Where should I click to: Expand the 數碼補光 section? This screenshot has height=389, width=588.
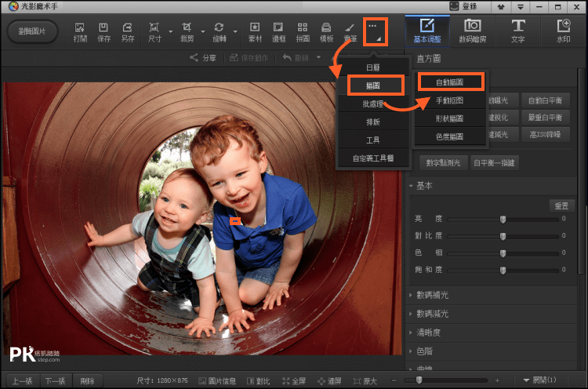tap(411, 295)
